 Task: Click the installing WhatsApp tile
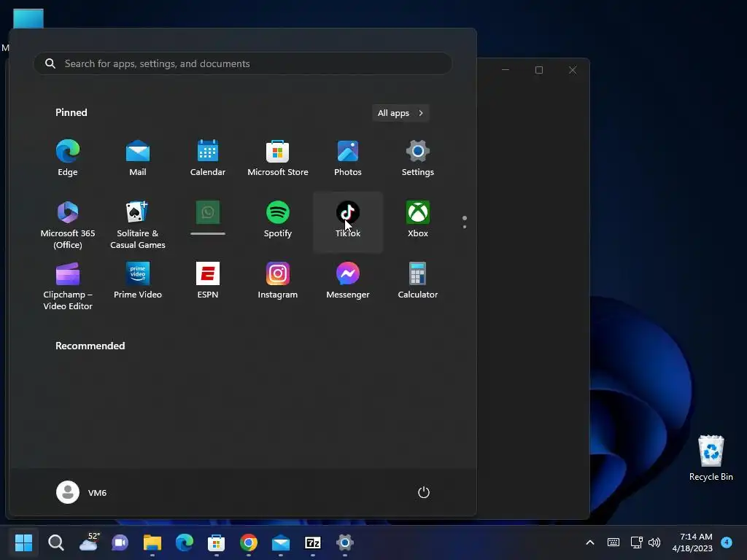click(208, 219)
